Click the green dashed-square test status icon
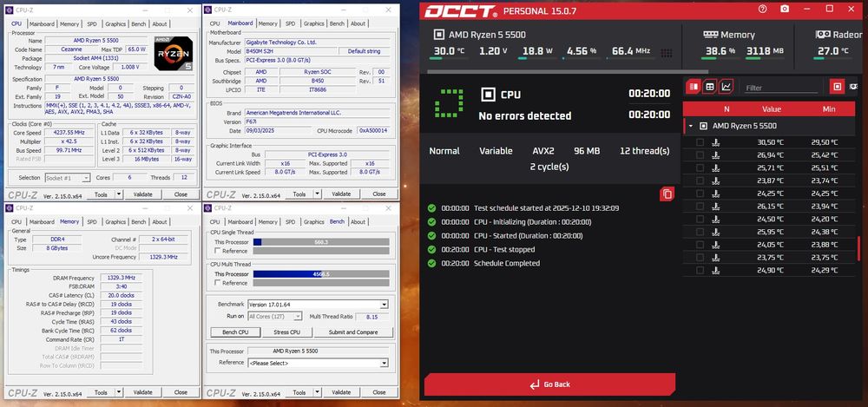The width and height of the screenshot is (868, 407). click(449, 103)
